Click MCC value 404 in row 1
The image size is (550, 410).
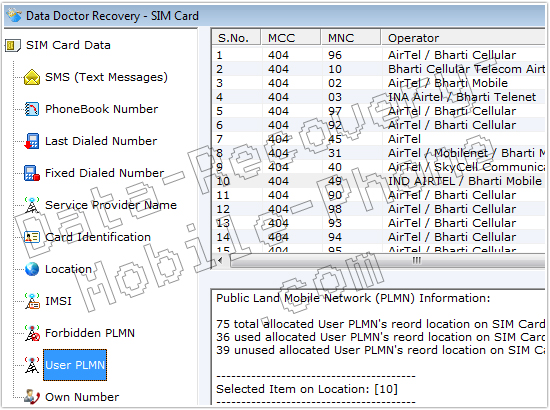279,55
